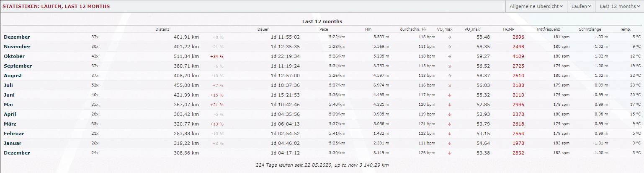Image resolution: width=644 pixels, height=173 pixels.
Task: Click the TRIMP column header
Action: tap(508, 29)
